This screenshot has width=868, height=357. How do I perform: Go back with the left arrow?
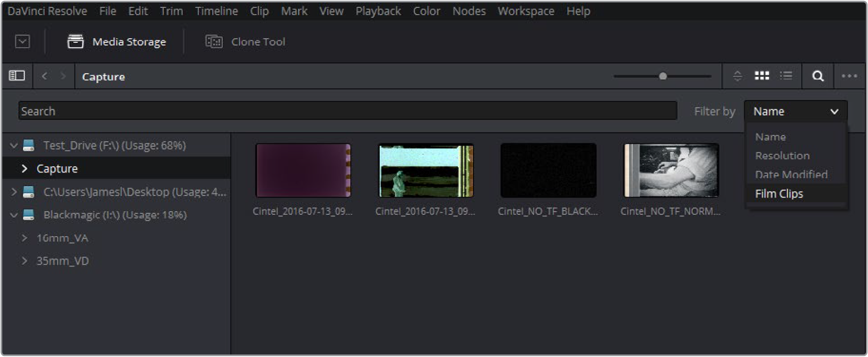coord(44,76)
